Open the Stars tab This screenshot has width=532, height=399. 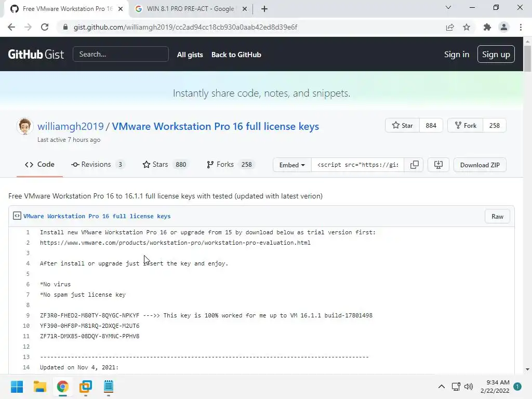165,165
